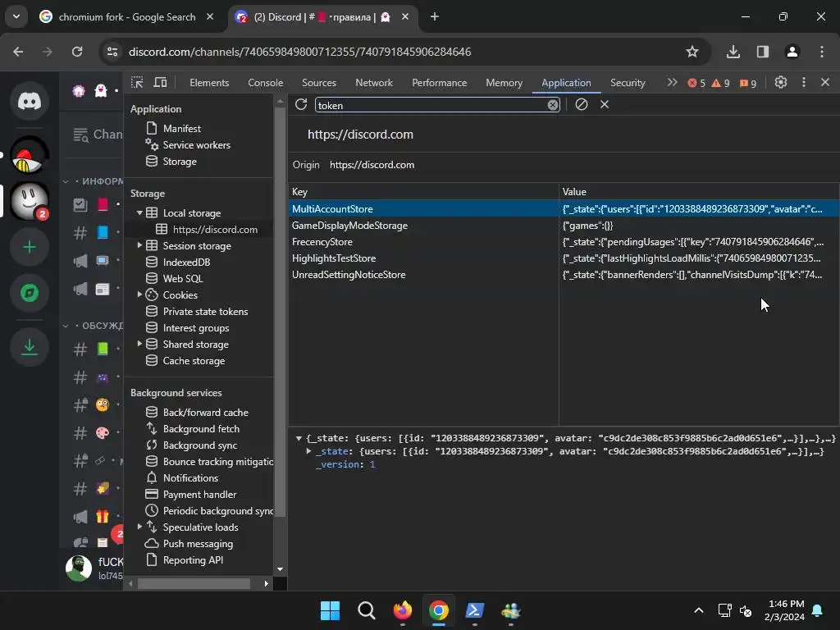Open Chrome downloads icon

pos(733,52)
